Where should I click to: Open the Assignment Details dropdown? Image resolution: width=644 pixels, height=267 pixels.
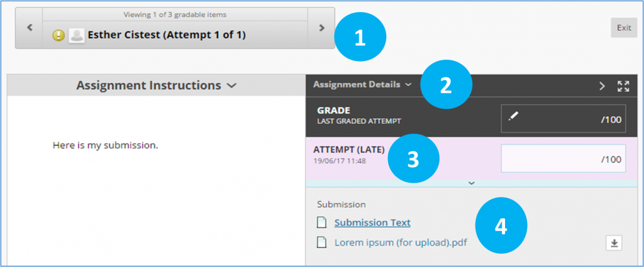click(362, 84)
